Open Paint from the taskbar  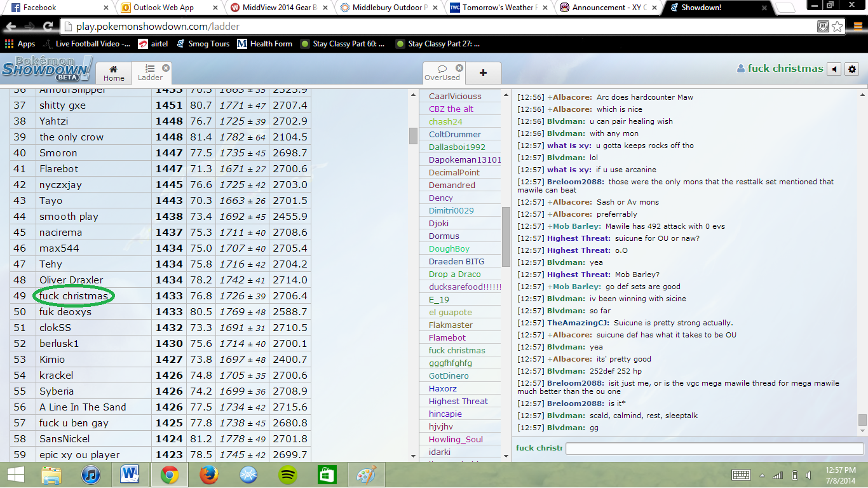coord(367,475)
